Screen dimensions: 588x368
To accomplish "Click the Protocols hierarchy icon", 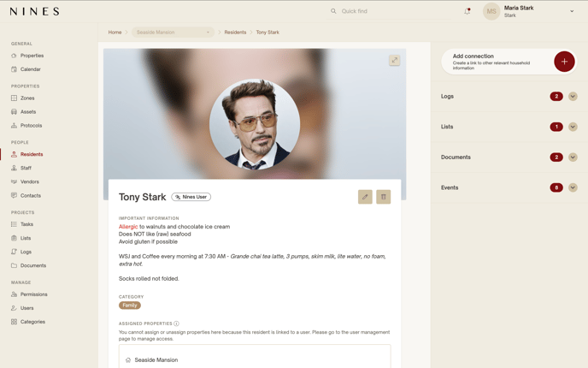I will pyautogui.click(x=14, y=126).
